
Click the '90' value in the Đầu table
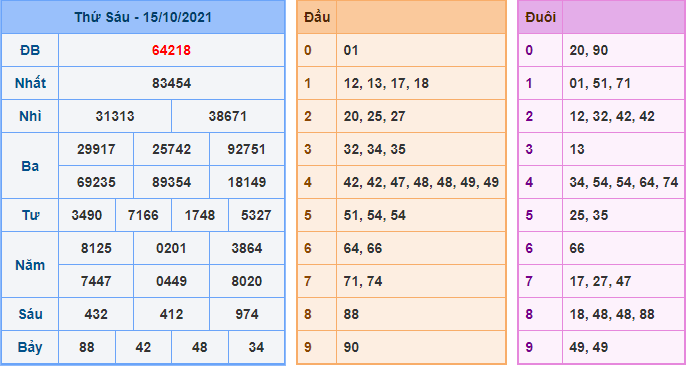pos(351,347)
